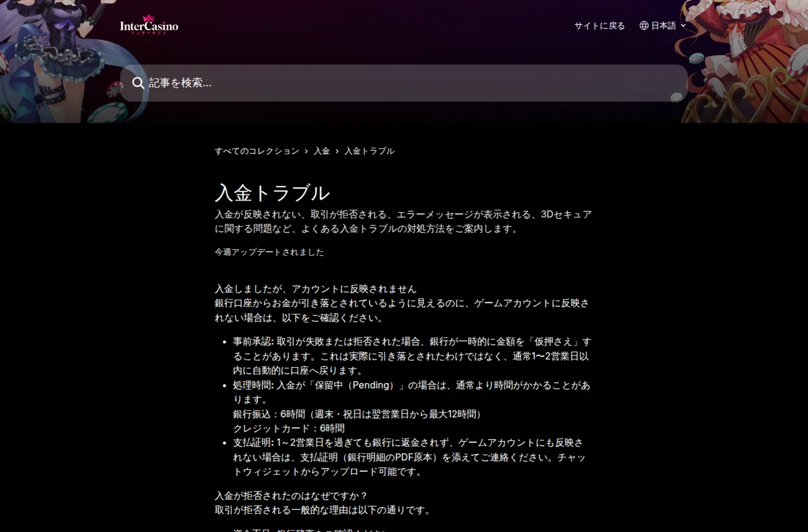This screenshot has height=532, width=808.
Task: Open the 入金 breadcrumb link
Action: coord(322,151)
